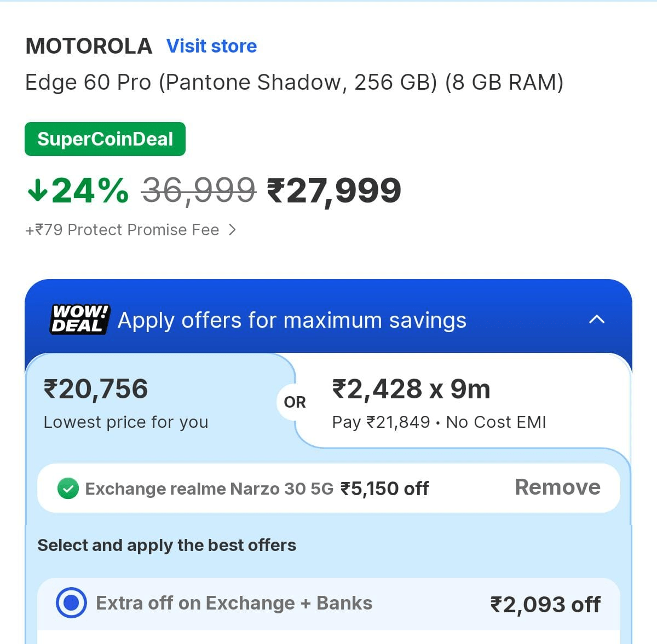Screen dimensions: 657x644
Task: Tap the +₹79 Protect Promise Fee text
Action: (122, 230)
